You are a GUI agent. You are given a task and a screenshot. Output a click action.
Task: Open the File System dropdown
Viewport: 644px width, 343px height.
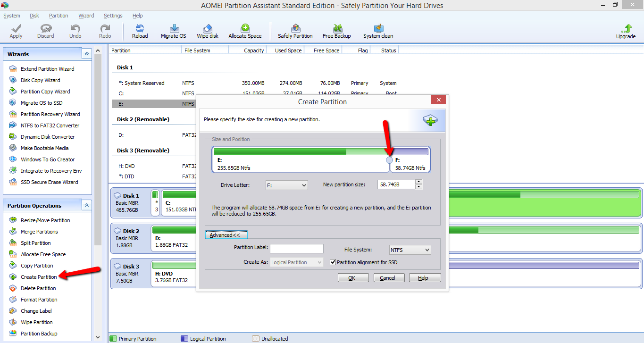[410, 250]
